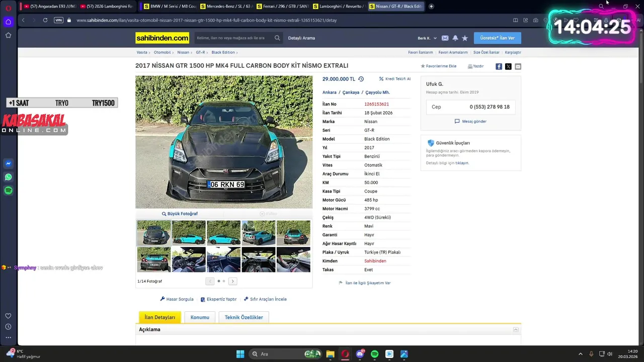The height and width of the screenshot is (362, 644).
Task: Click the price history icon
Action: click(x=361, y=79)
